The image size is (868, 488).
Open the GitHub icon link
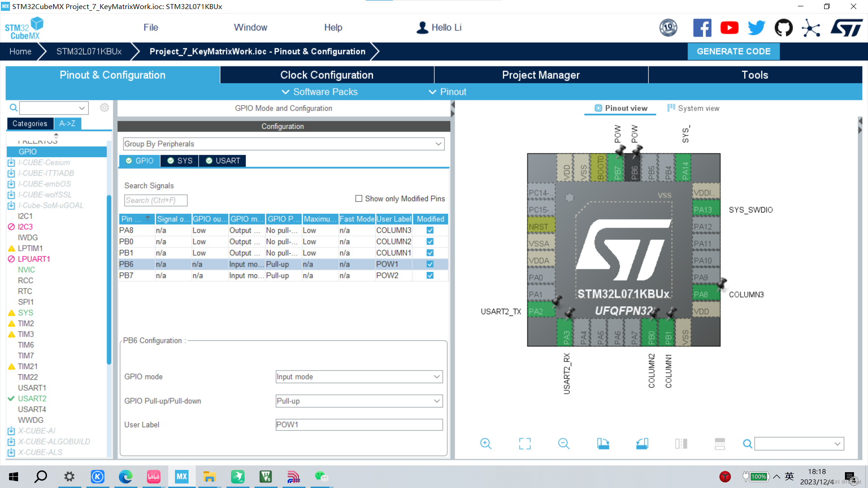(783, 28)
